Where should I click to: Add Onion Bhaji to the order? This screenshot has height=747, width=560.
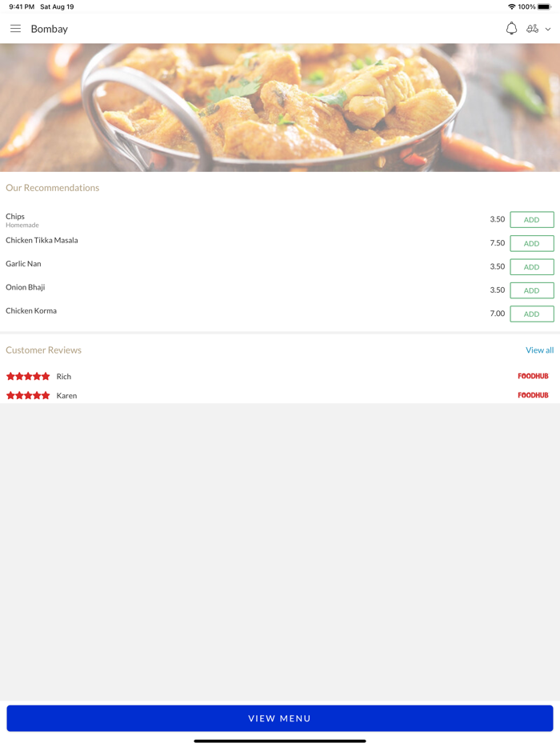coord(532,290)
